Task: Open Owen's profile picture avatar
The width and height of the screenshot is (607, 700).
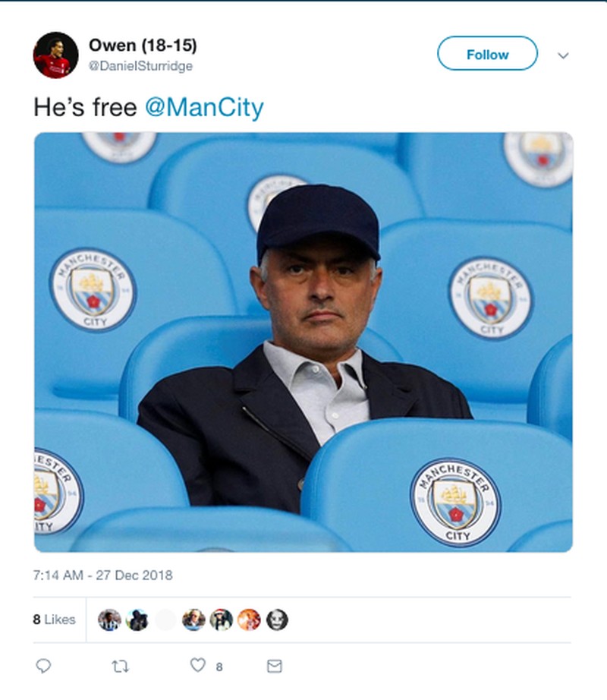Action: 55,55
